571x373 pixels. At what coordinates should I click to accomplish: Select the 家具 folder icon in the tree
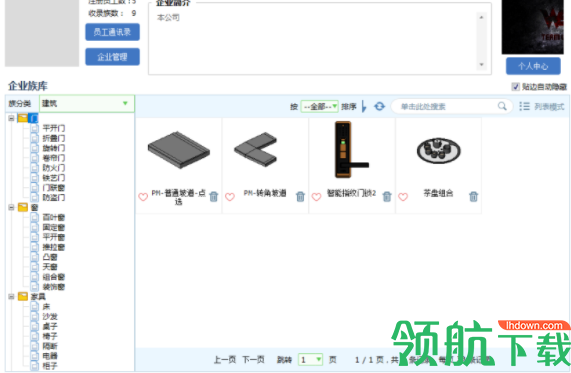coord(23,297)
